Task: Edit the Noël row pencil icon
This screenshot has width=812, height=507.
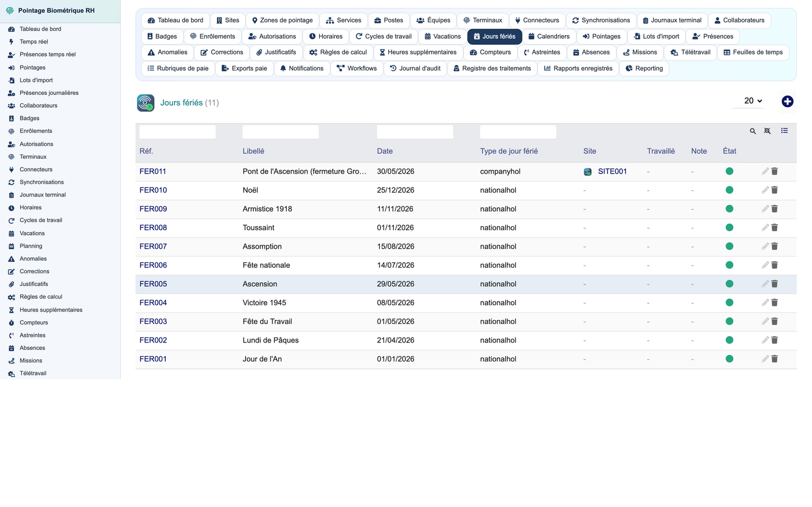Action: tap(765, 190)
